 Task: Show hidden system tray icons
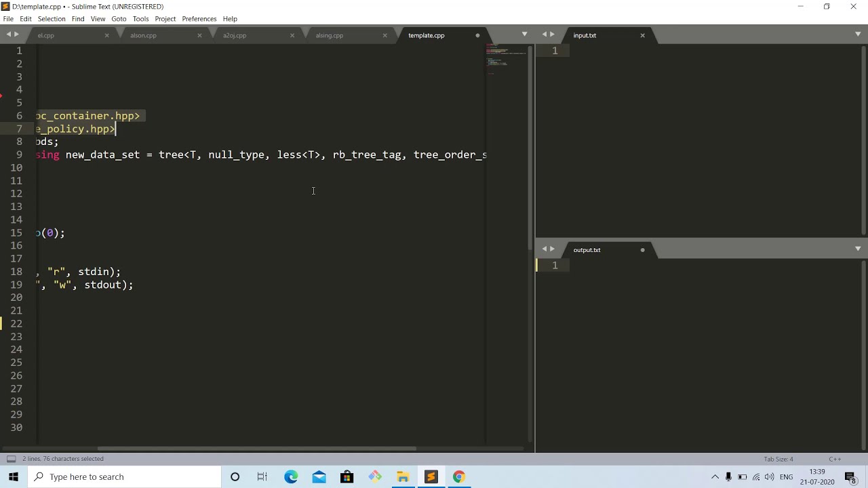[715, 476]
